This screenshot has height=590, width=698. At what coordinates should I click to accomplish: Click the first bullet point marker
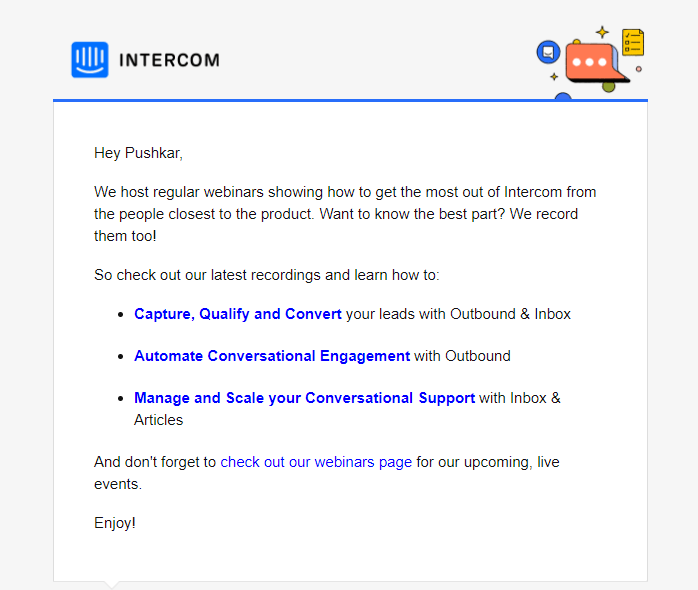(121, 315)
